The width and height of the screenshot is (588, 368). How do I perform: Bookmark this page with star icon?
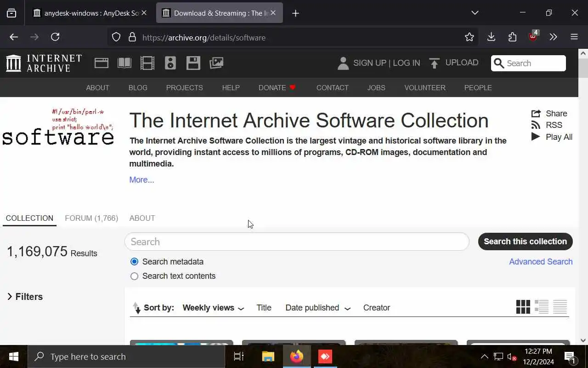point(469,37)
